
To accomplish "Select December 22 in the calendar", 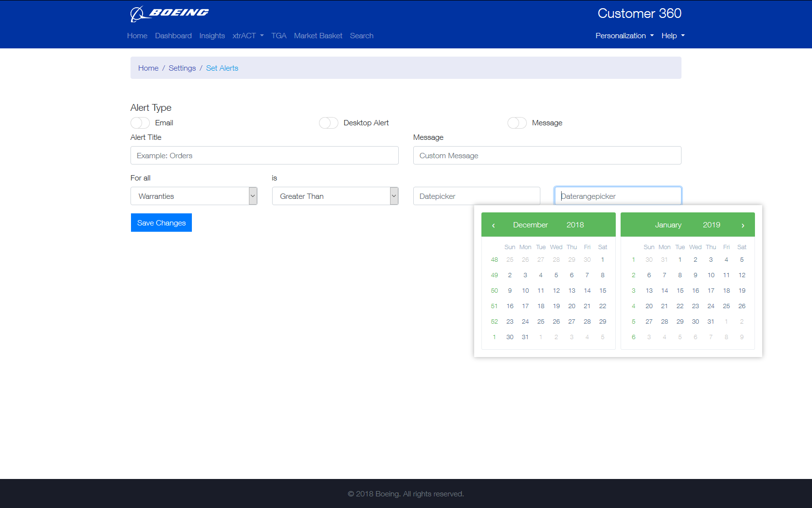I will [603, 306].
